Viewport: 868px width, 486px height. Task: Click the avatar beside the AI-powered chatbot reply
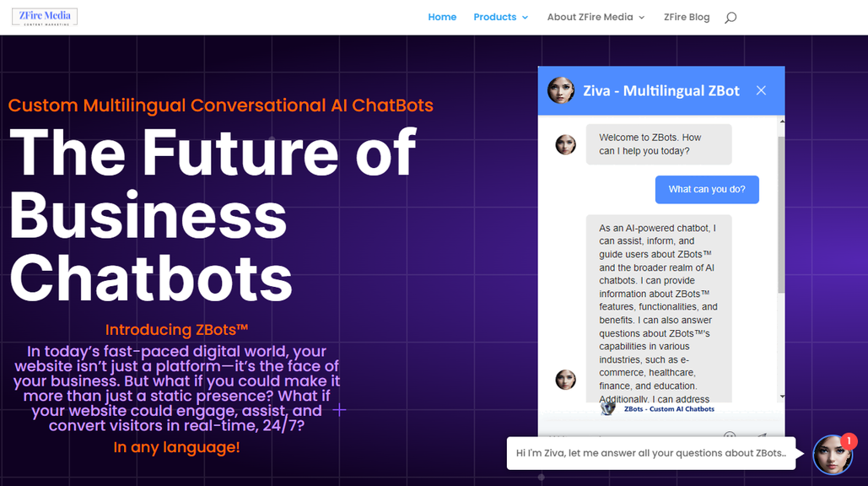(565, 380)
